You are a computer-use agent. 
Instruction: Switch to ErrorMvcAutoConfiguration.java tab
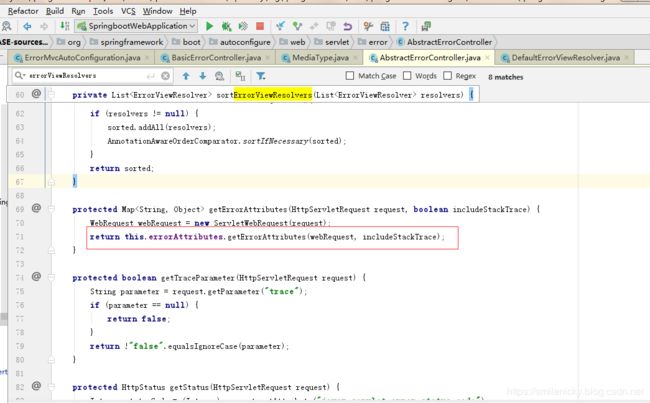(x=81, y=58)
